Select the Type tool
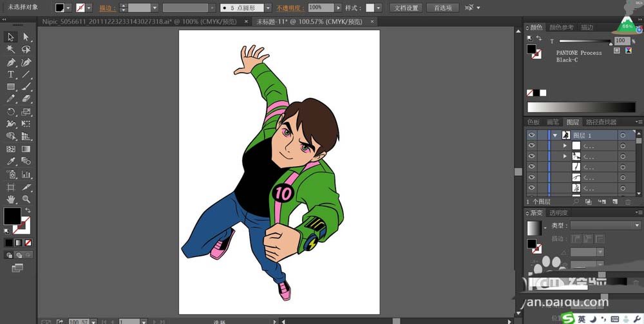The width and height of the screenshot is (644, 324). [x=11, y=74]
